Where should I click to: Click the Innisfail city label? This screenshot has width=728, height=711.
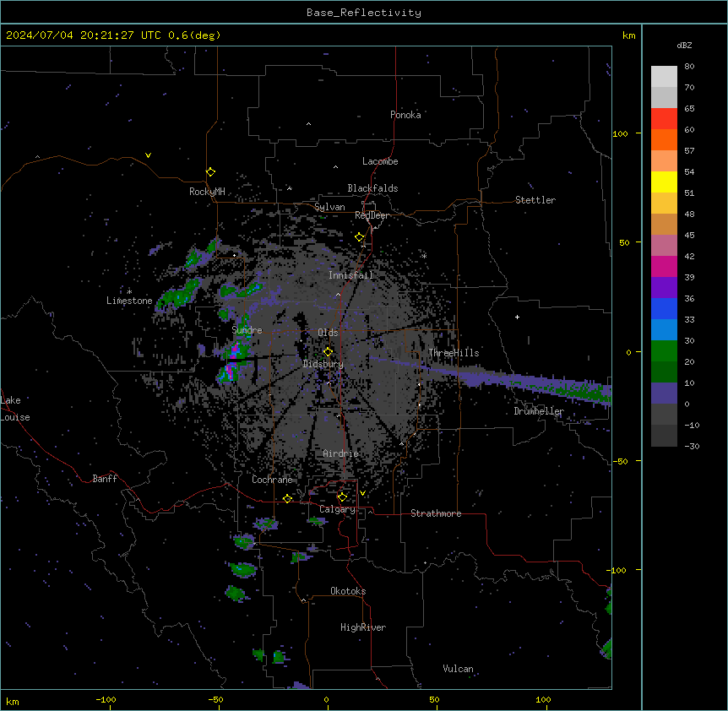tap(350, 275)
